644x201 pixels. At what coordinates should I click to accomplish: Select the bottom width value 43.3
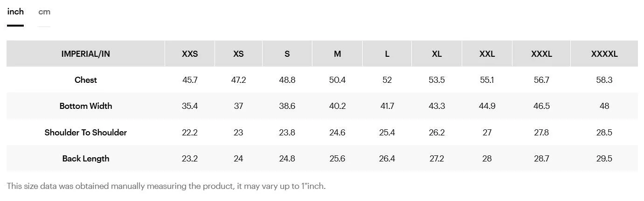pyautogui.click(x=436, y=106)
